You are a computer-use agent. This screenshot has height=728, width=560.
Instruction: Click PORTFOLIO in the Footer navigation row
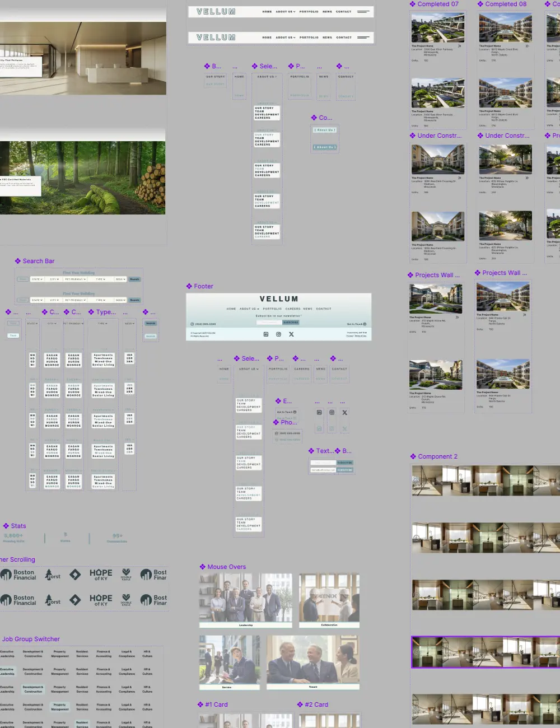click(x=273, y=309)
